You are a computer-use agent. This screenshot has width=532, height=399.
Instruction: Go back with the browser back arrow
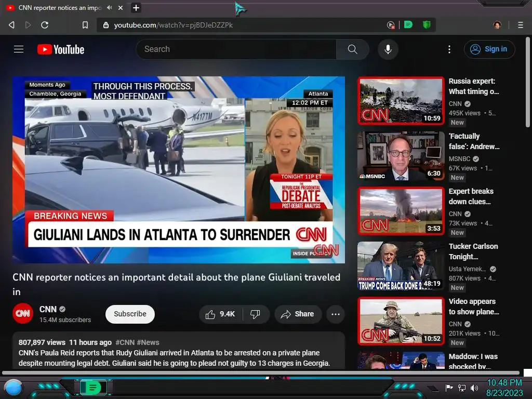(11, 25)
